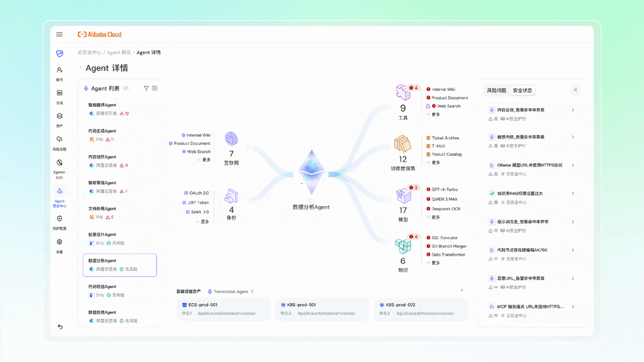Click 更多 under the 工具 list
Viewport: 644px width, 362px height.
pyautogui.click(x=436, y=115)
